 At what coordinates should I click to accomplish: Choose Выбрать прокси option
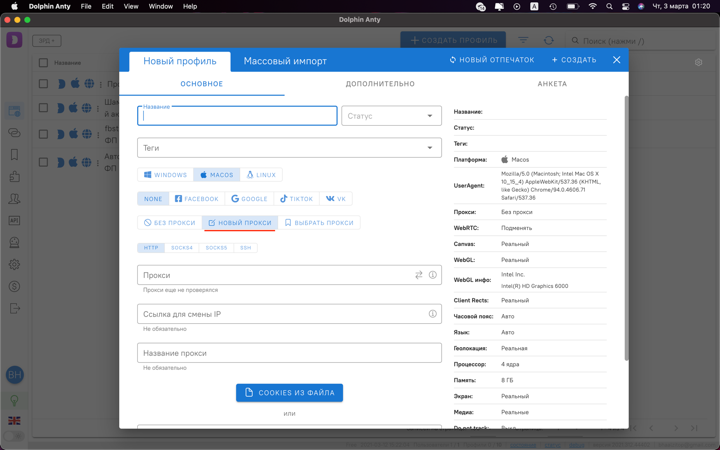pos(319,223)
